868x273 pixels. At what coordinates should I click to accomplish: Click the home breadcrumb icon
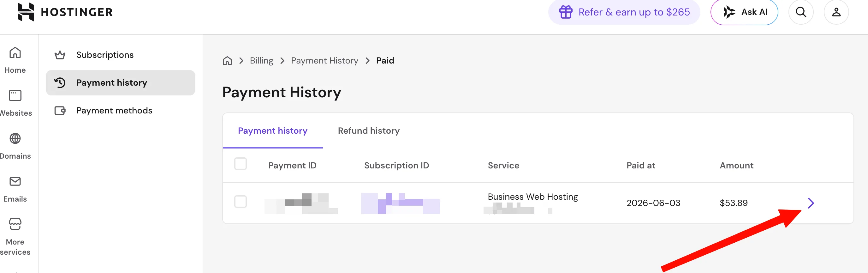pos(227,61)
